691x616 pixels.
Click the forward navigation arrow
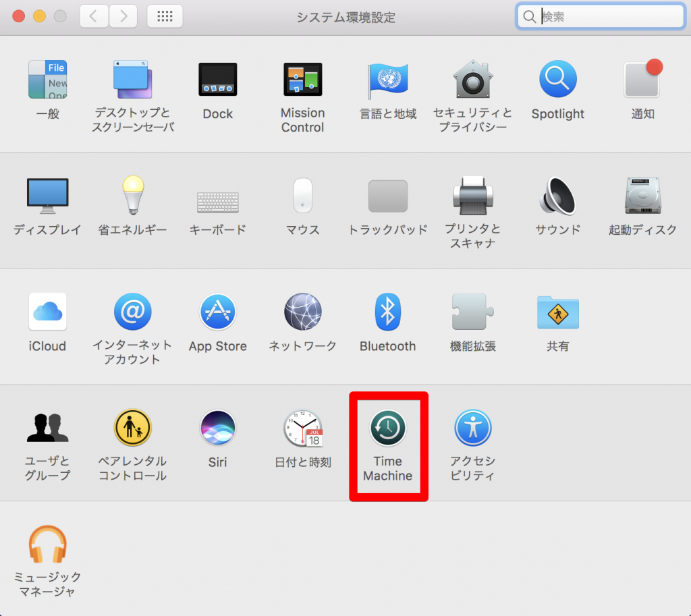123,16
